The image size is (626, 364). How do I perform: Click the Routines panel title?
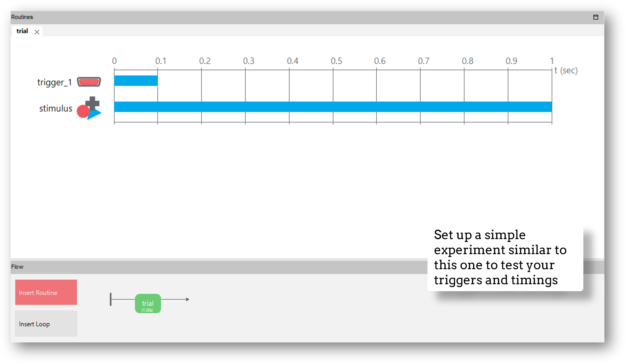click(x=22, y=17)
